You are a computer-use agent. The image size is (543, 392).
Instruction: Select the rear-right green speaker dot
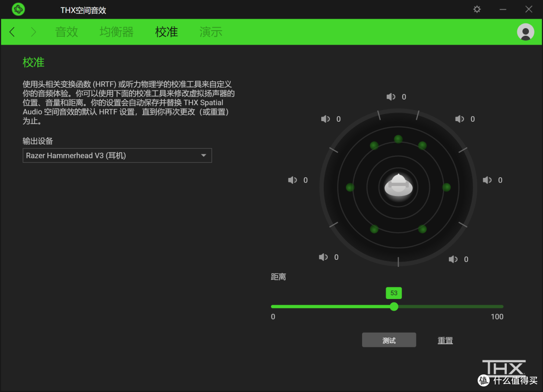[x=422, y=229]
